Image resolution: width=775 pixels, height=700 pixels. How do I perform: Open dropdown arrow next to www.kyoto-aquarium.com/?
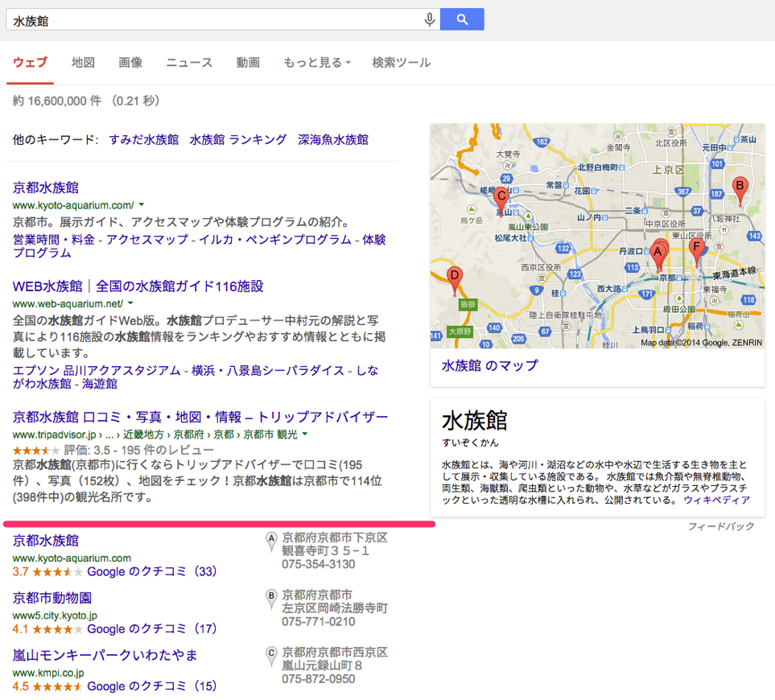click(142, 204)
